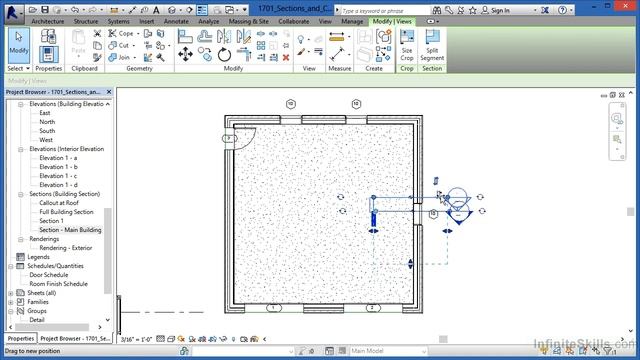Toggle Reveal Hidden Elements lightbulb
The height and width of the screenshot is (360, 640).
[x=233, y=339]
